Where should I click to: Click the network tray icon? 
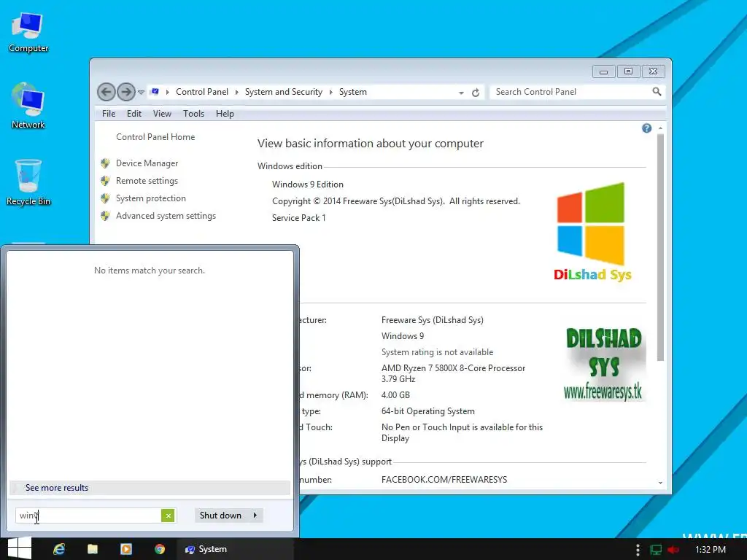656,550
